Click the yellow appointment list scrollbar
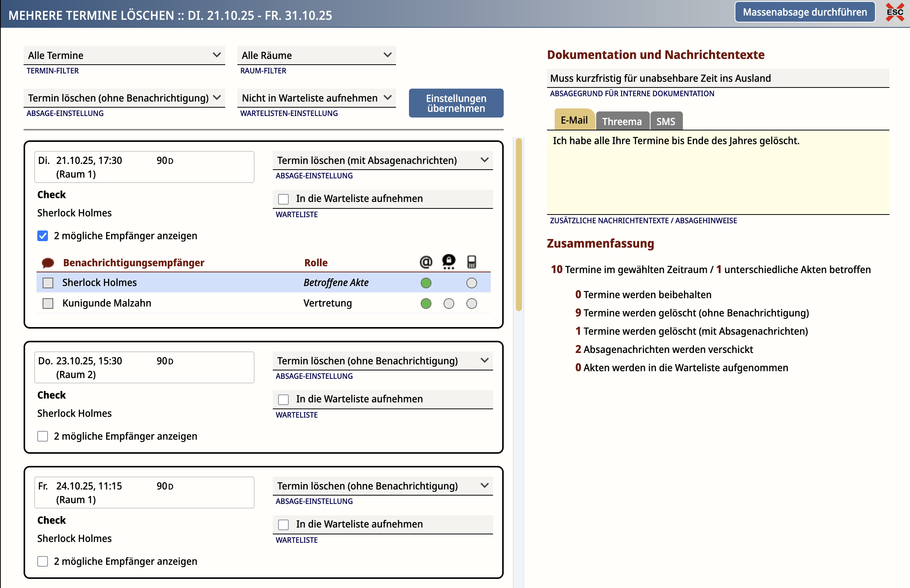Viewport: 910px width, 588px height. pos(519,225)
